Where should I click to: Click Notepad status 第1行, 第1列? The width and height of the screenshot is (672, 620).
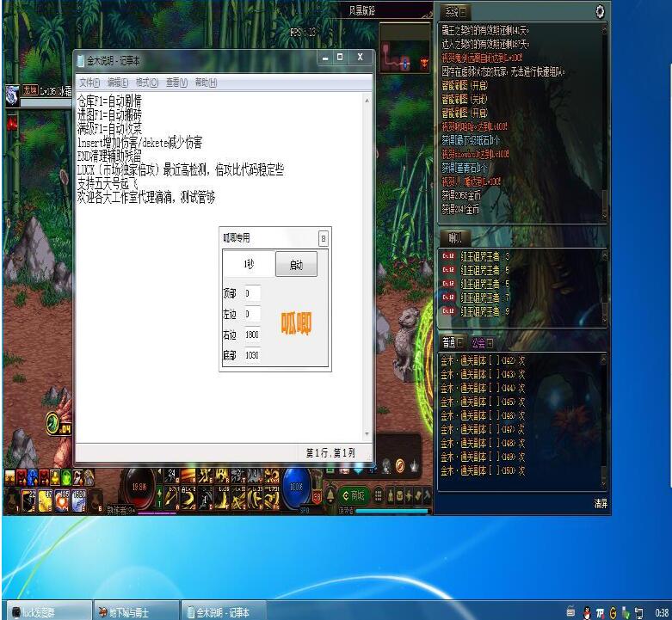click(330, 452)
